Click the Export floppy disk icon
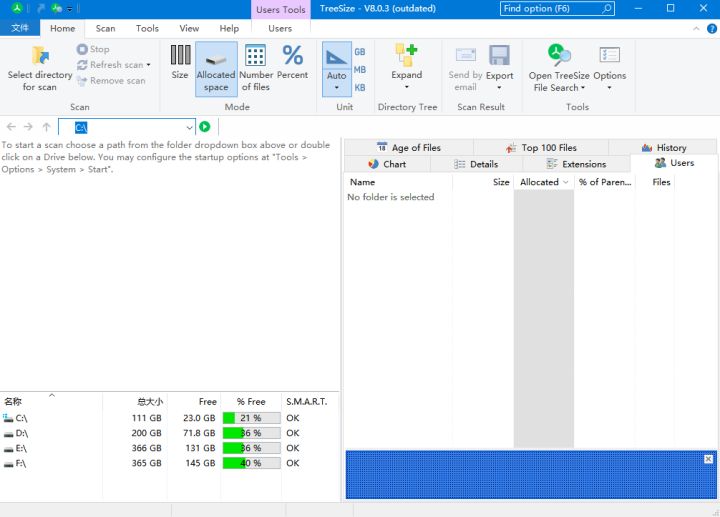720x517 pixels. (x=499, y=55)
